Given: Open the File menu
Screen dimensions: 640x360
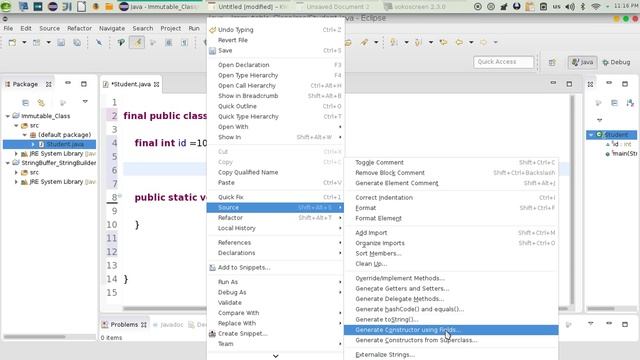Looking at the screenshot, I should [x=8, y=28].
